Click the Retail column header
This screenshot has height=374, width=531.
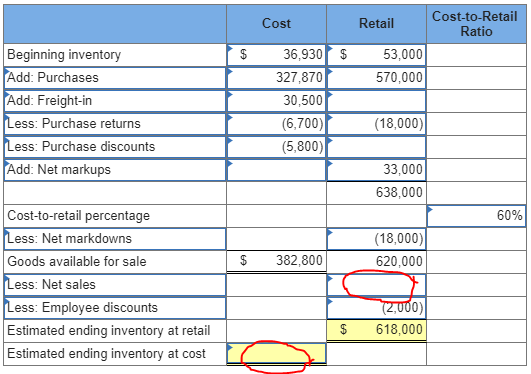(376, 24)
